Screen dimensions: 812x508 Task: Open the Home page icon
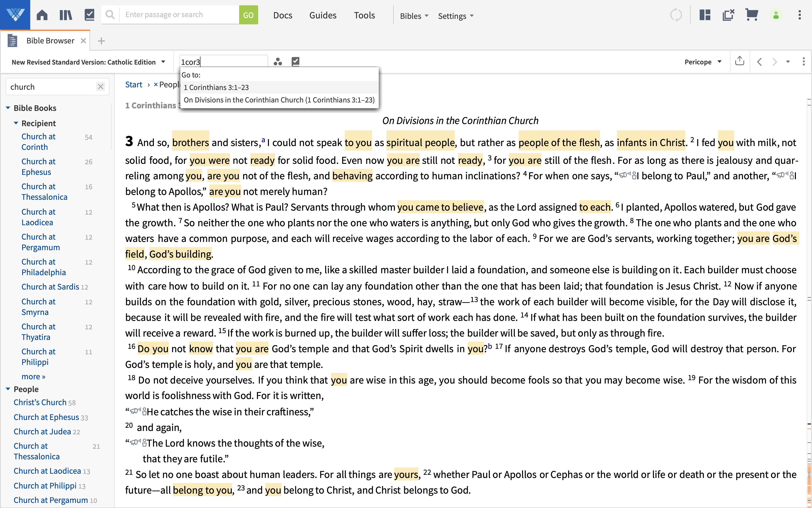(x=42, y=15)
